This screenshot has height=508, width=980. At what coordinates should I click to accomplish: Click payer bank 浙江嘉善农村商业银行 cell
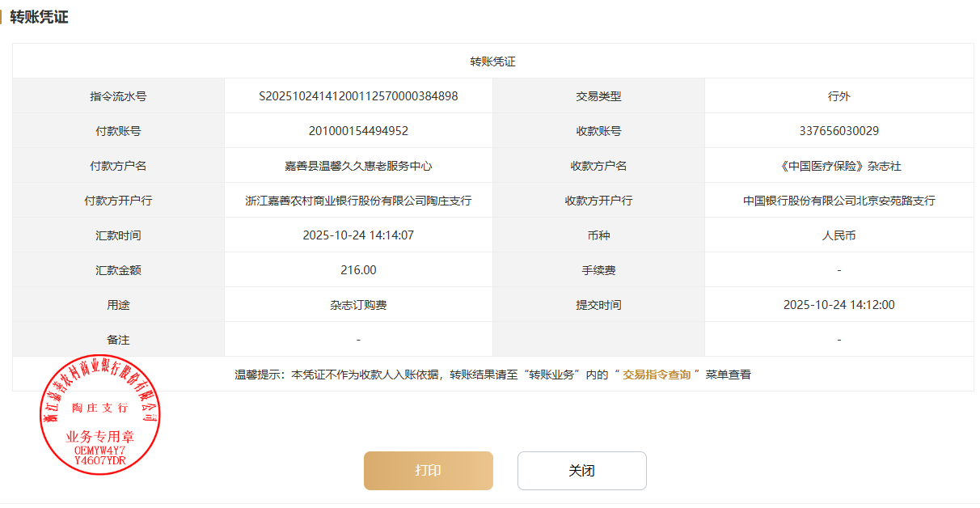(358, 201)
